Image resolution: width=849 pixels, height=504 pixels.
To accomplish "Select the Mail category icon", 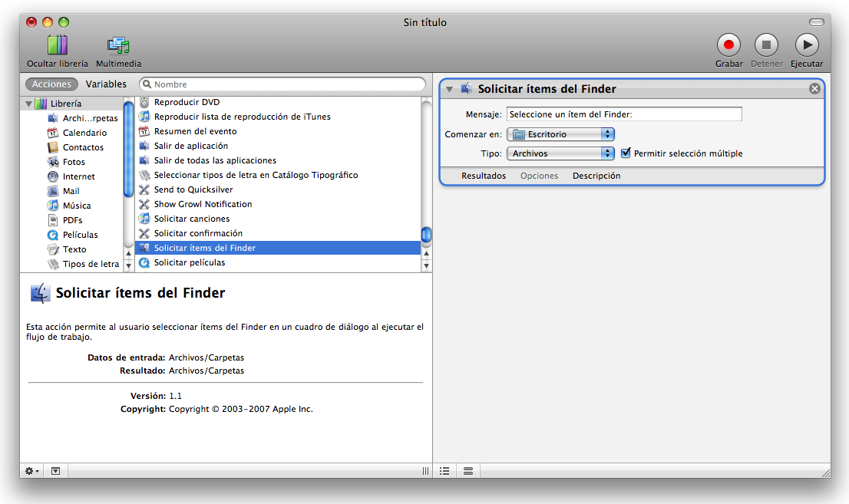I will pos(52,191).
